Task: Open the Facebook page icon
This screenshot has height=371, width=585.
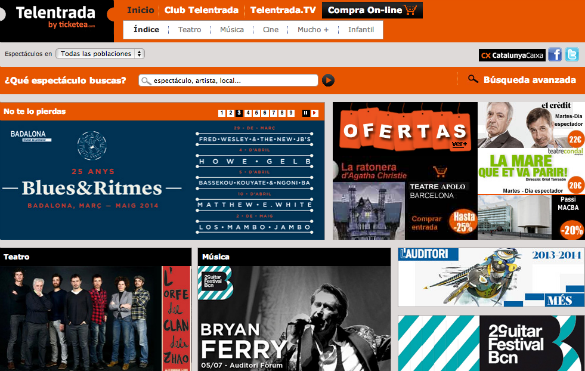Action: (x=555, y=54)
